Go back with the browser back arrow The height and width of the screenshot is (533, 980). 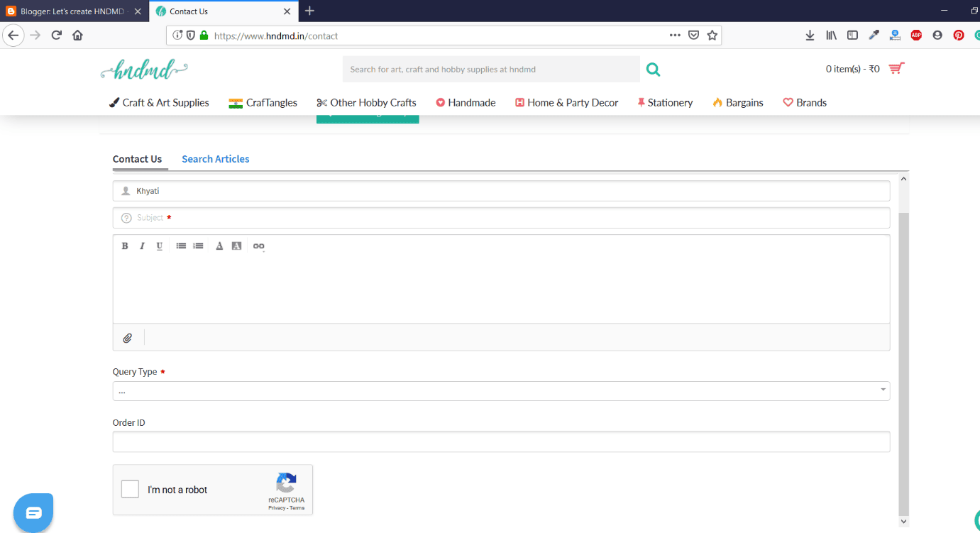click(13, 35)
